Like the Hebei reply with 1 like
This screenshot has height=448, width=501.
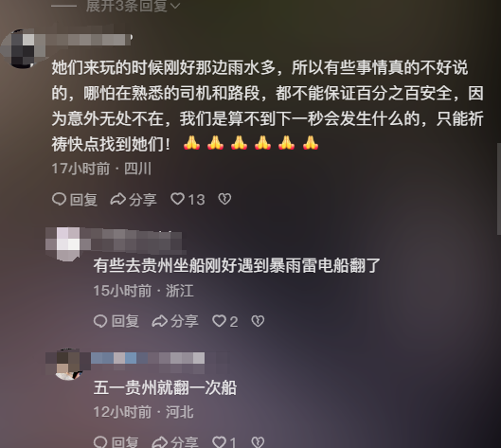pyautogui.click(x=224, y=442)
